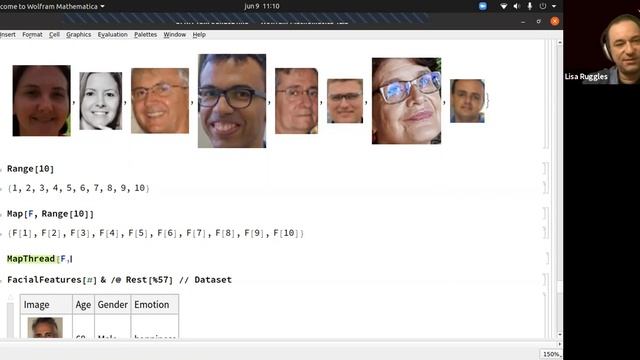Select the last small face image

(467, 101)
